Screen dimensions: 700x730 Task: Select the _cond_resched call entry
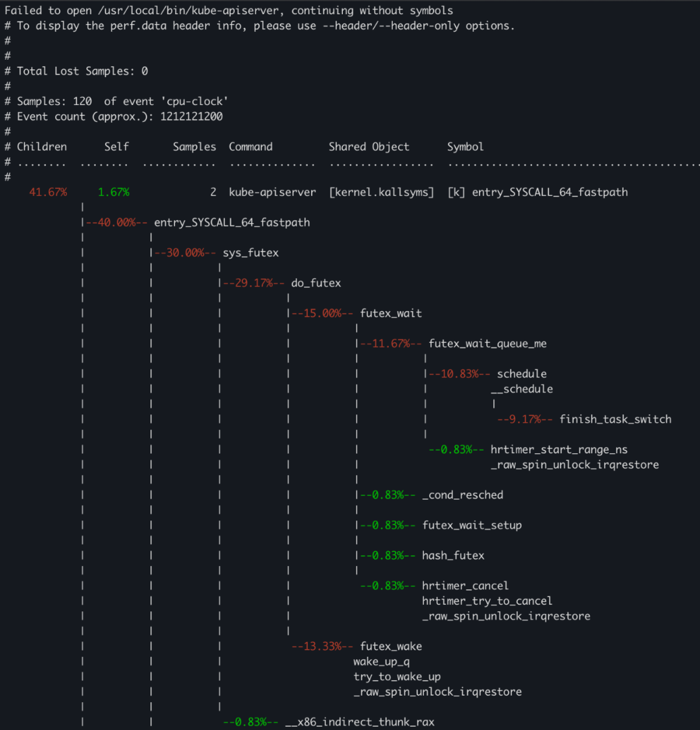462,495
